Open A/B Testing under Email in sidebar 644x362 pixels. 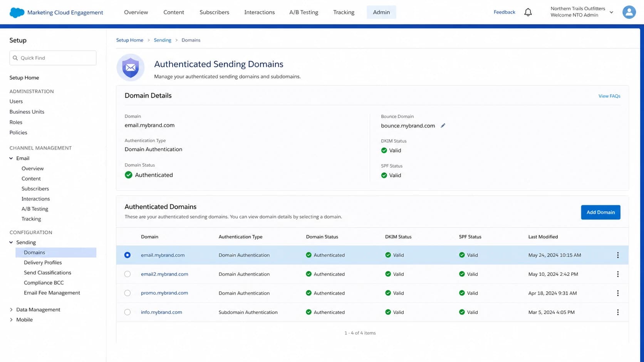pyautogui.click(x=35, y=209)
